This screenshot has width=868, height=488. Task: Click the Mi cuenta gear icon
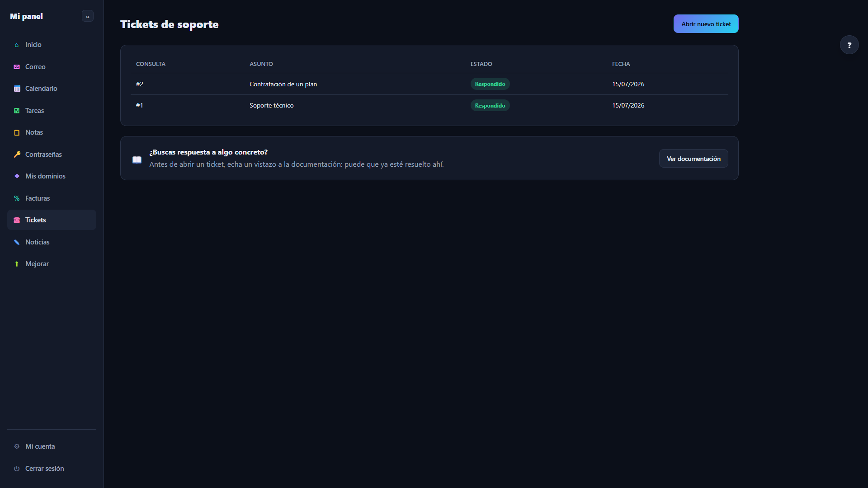pyautogui.click(x=17, y=446)
